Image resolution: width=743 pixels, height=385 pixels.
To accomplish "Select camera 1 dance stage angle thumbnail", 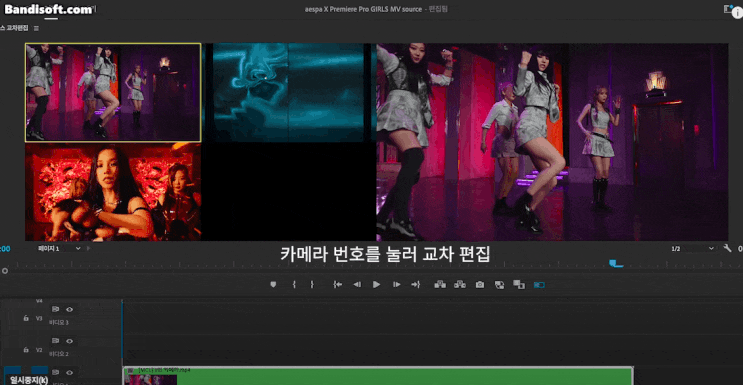I will click(113, 92).
